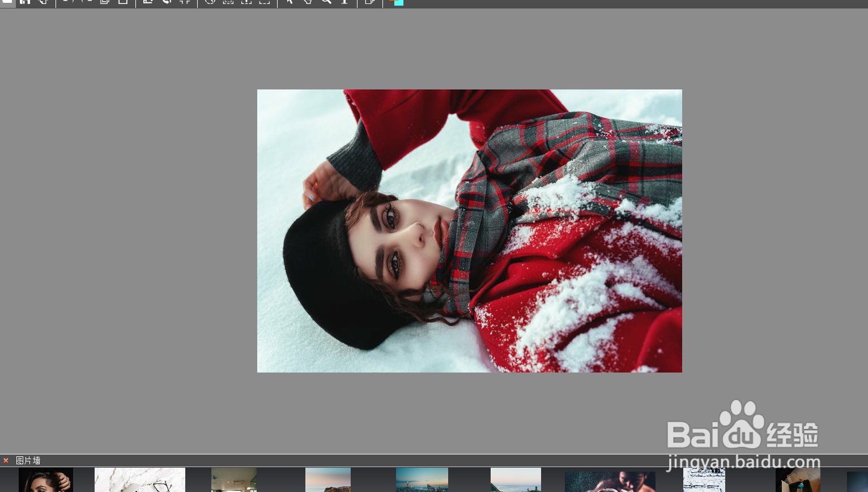The width and height of the screenshot is (868, 492).
Task: Select the seascape with tower thumbnail
Action: coord(516,480)
